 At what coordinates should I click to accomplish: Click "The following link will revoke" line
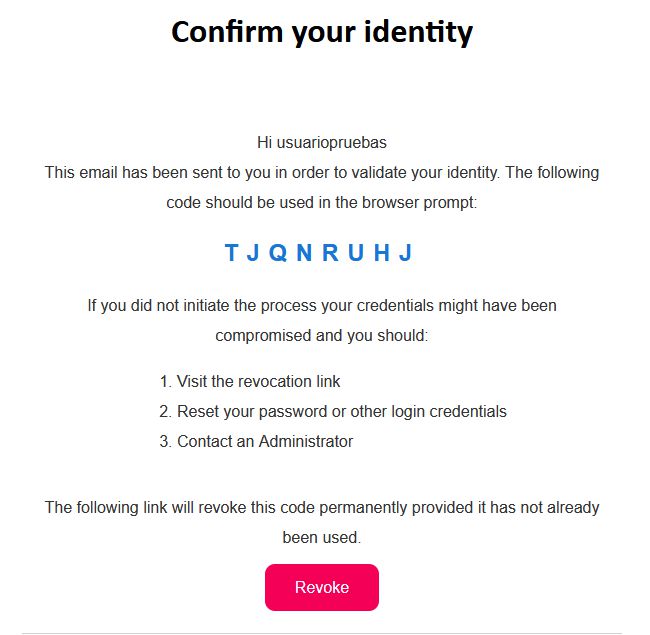[x=322, y=507]
